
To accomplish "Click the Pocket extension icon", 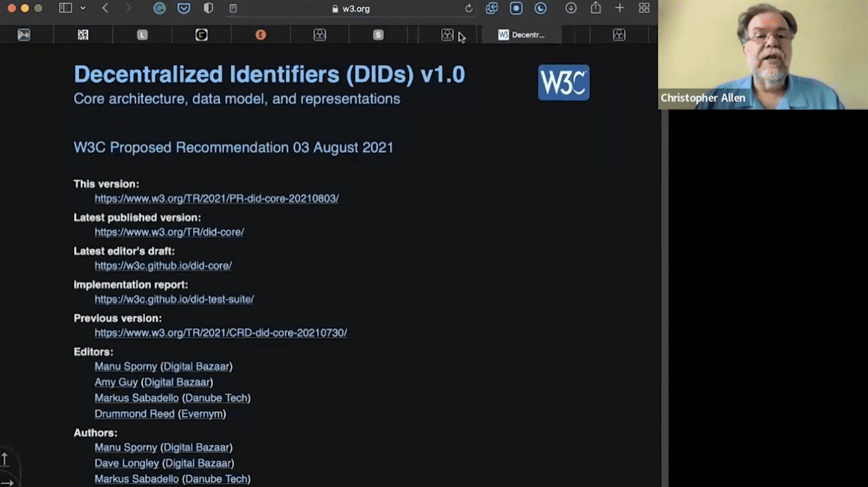I will click(x=183, y=8).
